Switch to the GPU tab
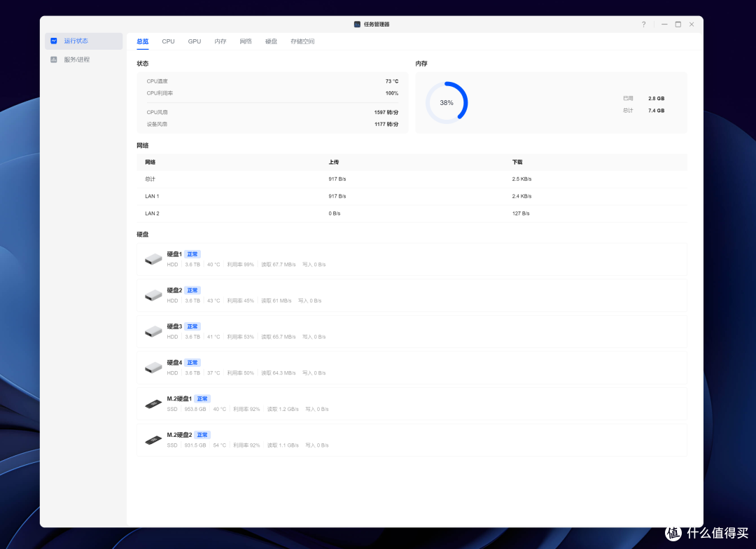Viewport: 756px width, 549px height. pyautogui.click(x=195, y=41)
